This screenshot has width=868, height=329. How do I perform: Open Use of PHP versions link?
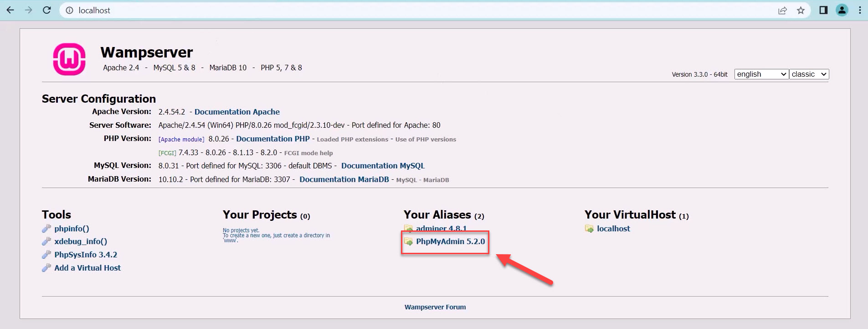(x=426, y=139)
